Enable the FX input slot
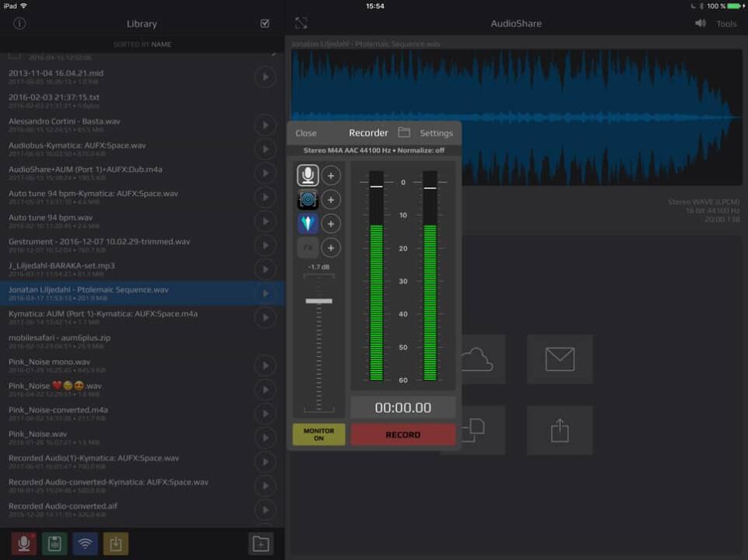The width and height of the screenshot is (748, 560). [309, 247]
